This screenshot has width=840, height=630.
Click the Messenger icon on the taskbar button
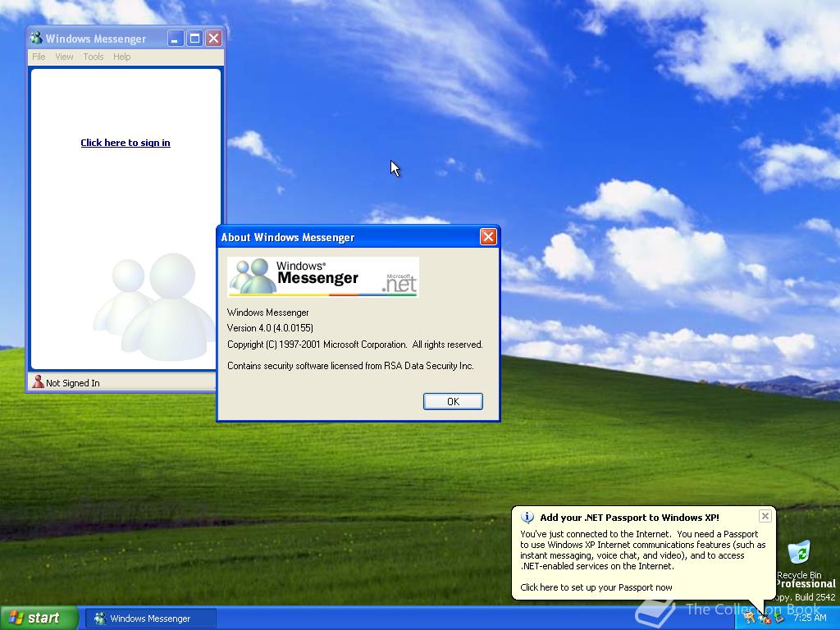click(x=100, y=619)
